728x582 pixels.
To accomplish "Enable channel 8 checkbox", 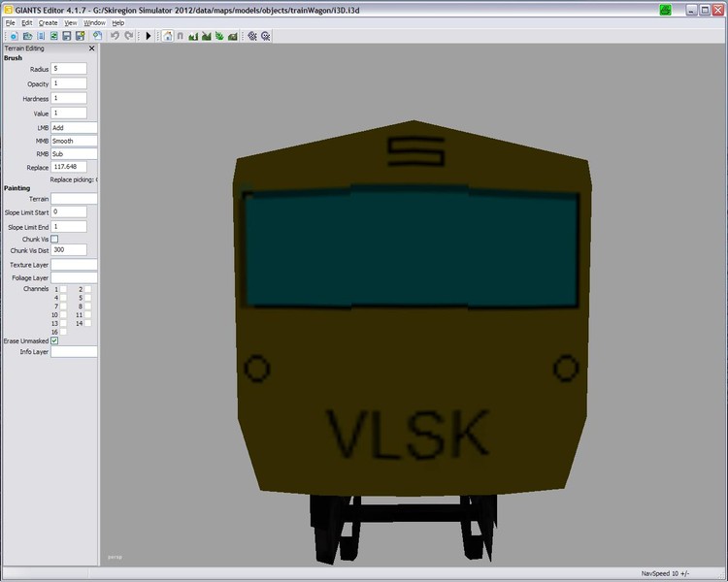I will pos(87,306).
